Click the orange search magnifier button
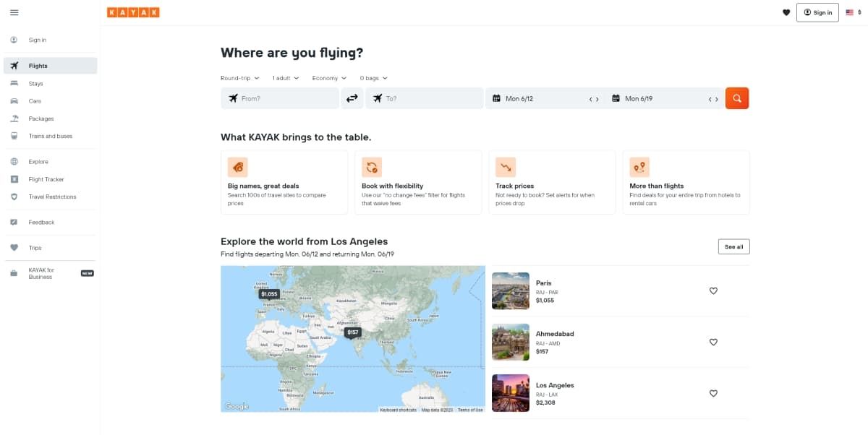 point(736,98)
